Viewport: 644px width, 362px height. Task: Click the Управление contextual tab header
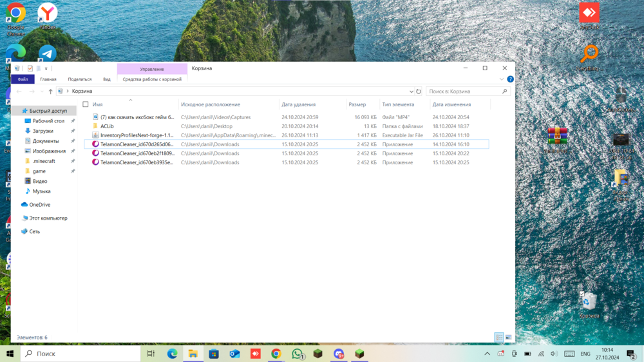pos(152,69)
